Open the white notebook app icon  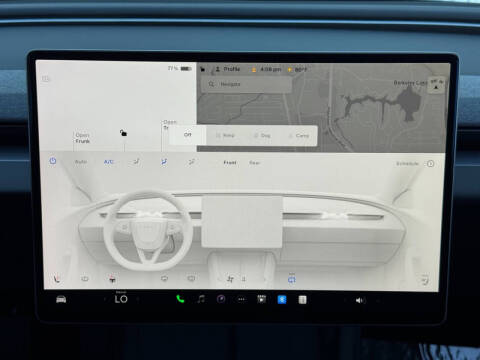point(302,300)
